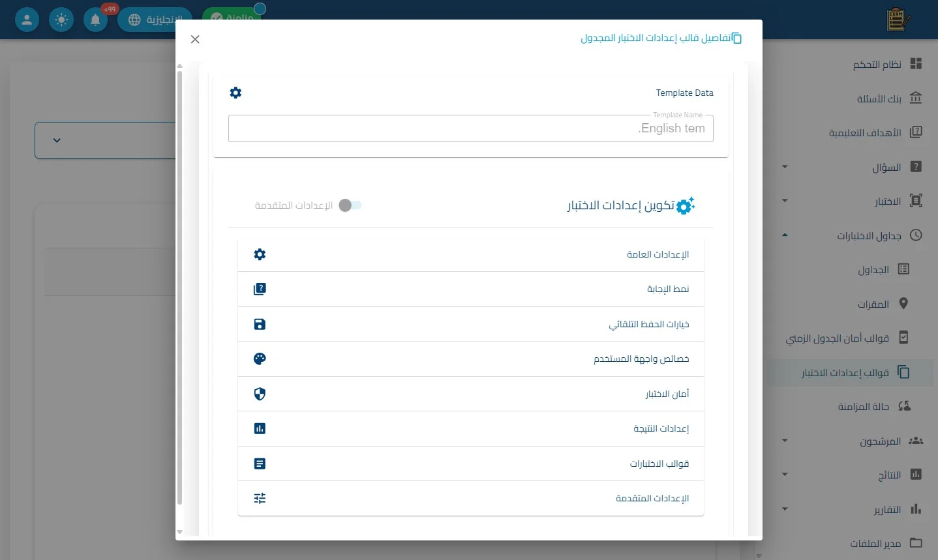Close the template details dialog

pyautogui.click(x=195, y=39)
